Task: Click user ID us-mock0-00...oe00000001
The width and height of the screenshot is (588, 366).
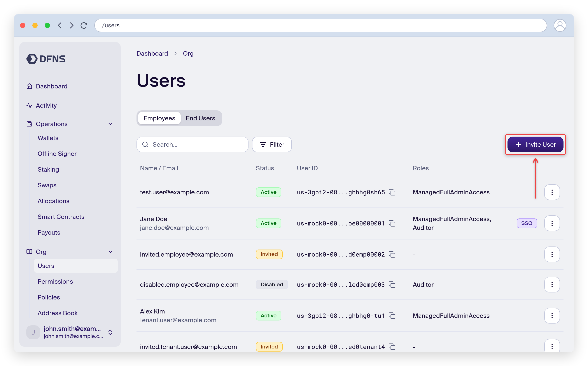Action: click(341, 223)
